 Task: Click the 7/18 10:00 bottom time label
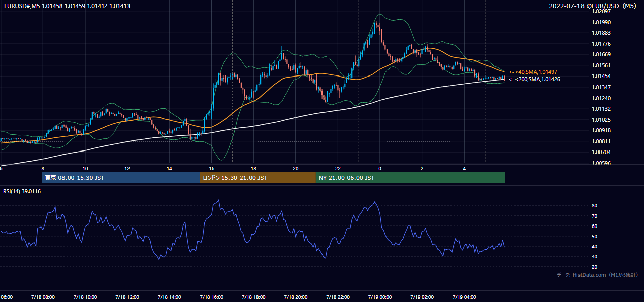coord(85,297)
